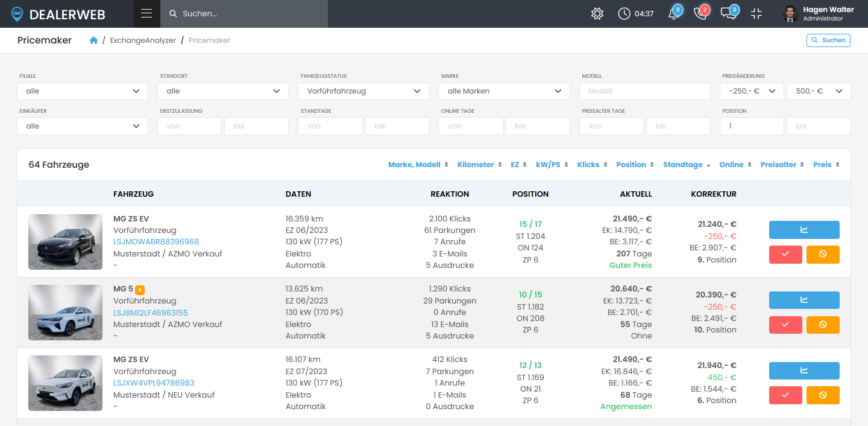Reject price correction for MG ZS EV 16.359 km

823,255
